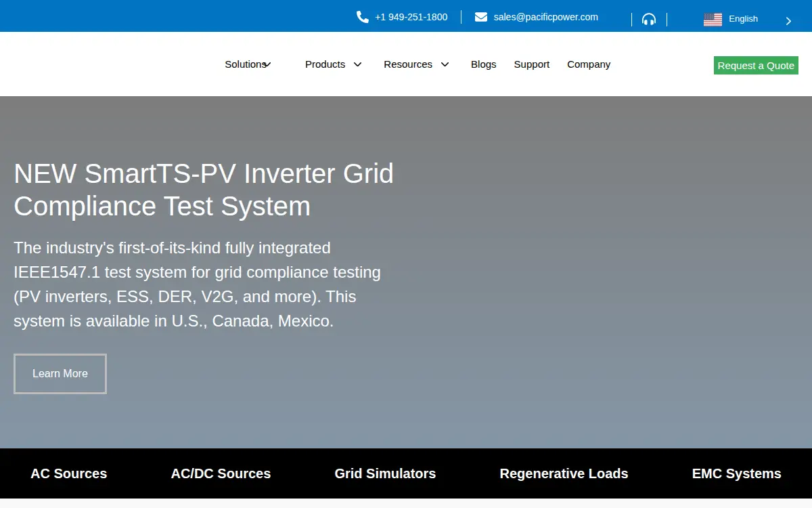The image size is (812, 508).
Task: Click the US flag icon
Action: click(713, 20)
